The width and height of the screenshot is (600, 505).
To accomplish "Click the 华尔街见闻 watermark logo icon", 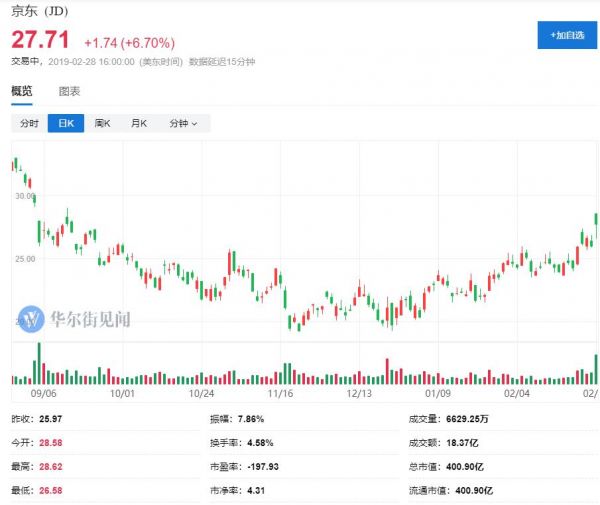I will (x=33, y=319).
